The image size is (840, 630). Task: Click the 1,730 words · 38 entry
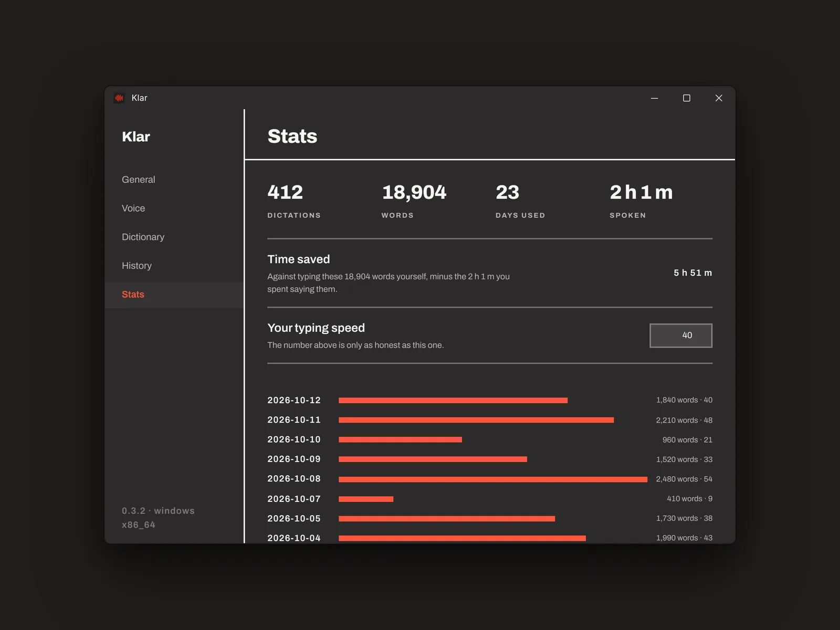click(684, 518)
